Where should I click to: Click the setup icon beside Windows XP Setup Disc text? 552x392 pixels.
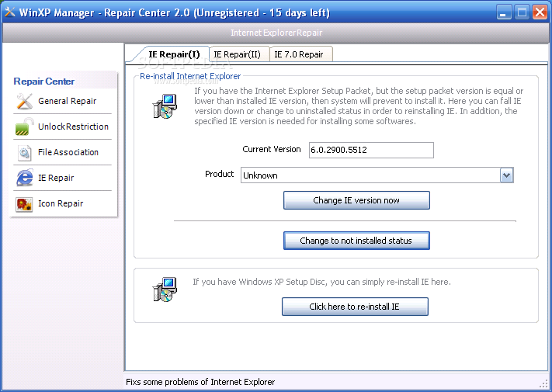click(165, 290)
